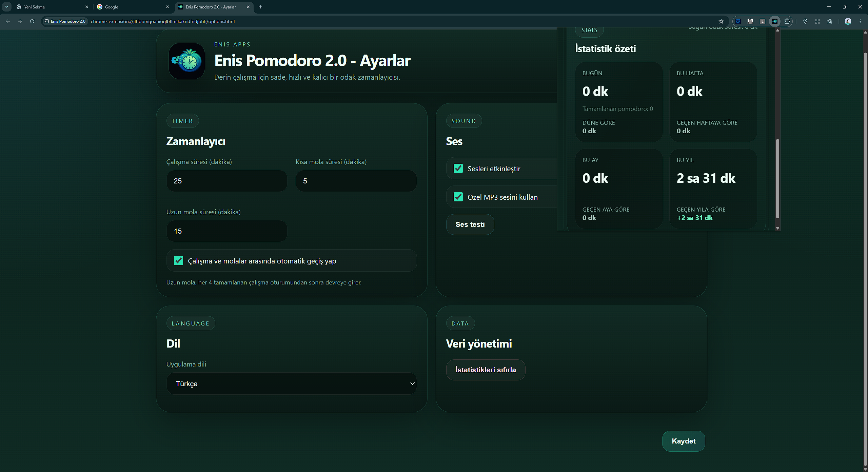Click the popup scrollbar up arrow
868x472 pixels.
pos(777,31)
